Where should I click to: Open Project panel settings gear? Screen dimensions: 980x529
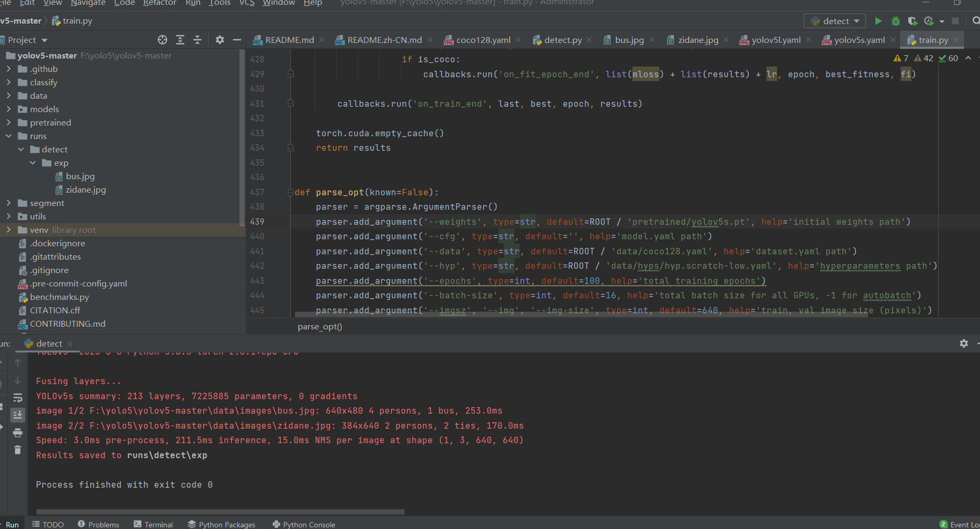click(220, 40)
